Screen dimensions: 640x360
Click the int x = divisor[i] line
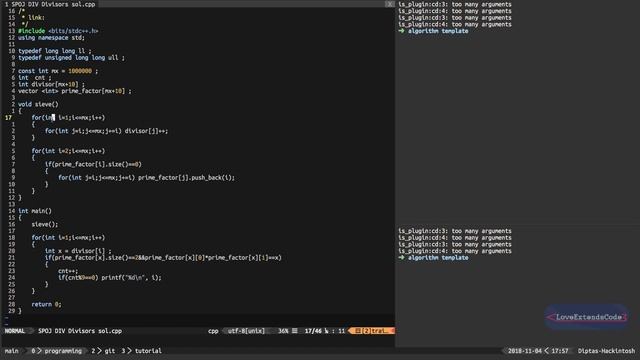[78, 251]
